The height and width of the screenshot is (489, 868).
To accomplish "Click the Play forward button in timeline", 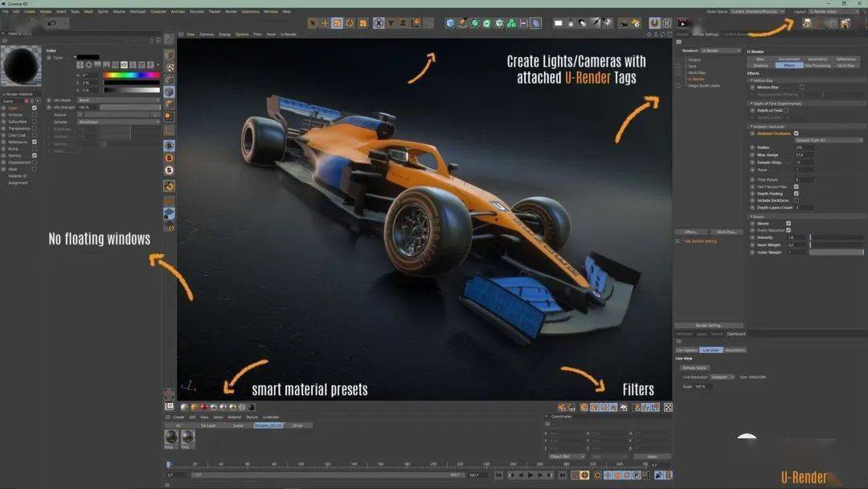I will coord(530,475).
